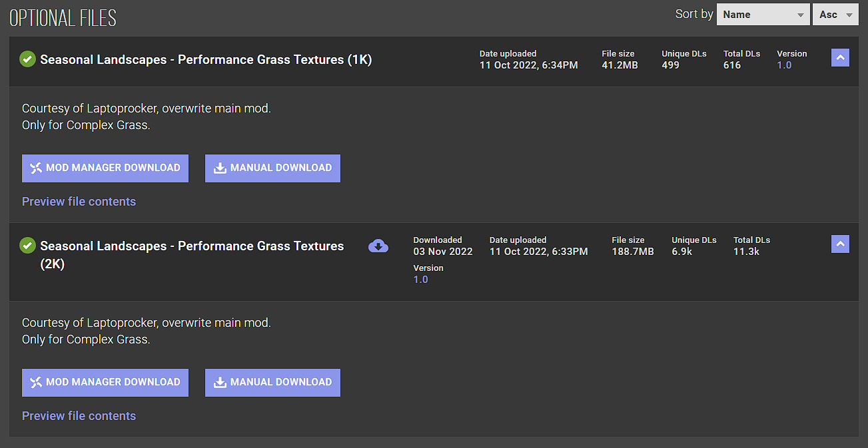Open the Asc sort order dropdown

click(x=835, y=15)
